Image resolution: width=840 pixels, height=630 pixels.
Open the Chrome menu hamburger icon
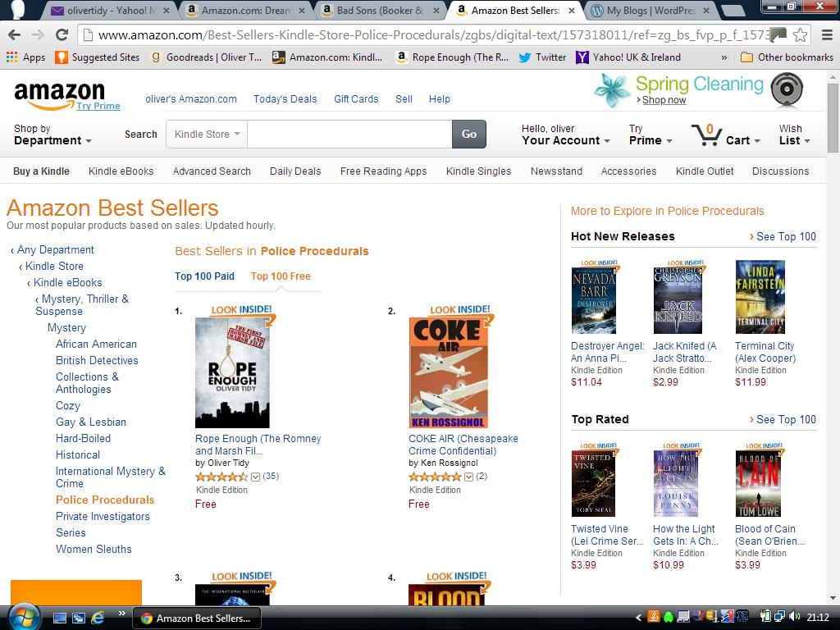pyautogui.click(x=827, y=35)
